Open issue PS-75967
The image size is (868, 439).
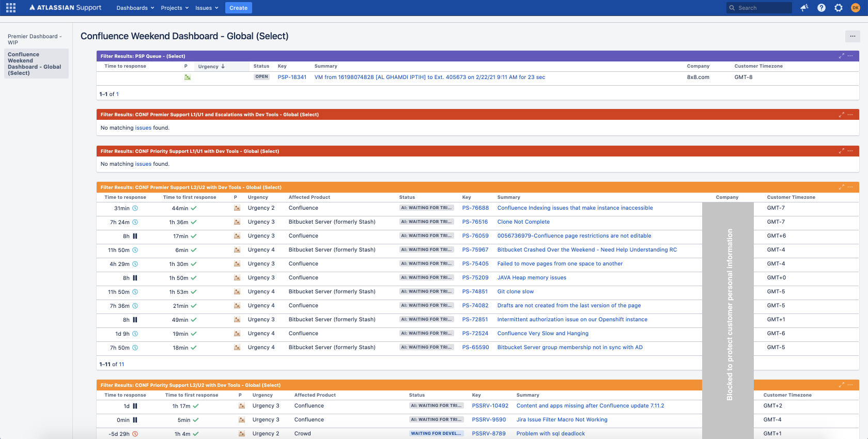pyautogui.click(x=475, y=250)
